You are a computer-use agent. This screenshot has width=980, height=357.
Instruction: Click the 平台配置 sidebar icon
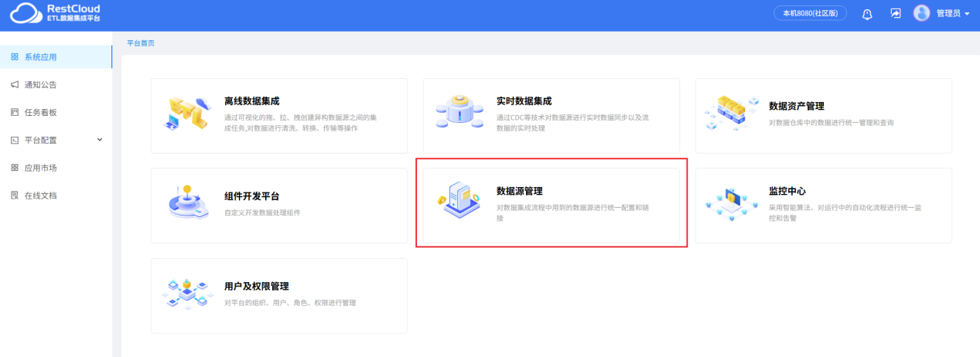pos(14,141)
